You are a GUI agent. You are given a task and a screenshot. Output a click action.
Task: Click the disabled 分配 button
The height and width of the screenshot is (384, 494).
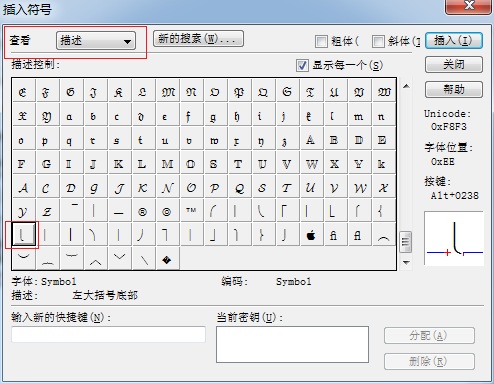[429, 336]
